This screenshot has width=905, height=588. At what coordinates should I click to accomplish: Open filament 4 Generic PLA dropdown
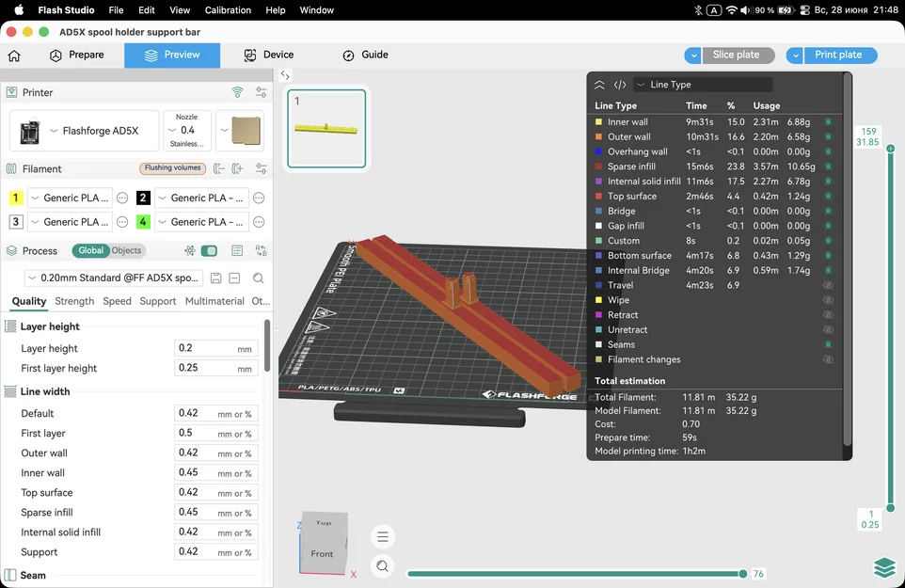pyautogui.click(x=201, y=222)
